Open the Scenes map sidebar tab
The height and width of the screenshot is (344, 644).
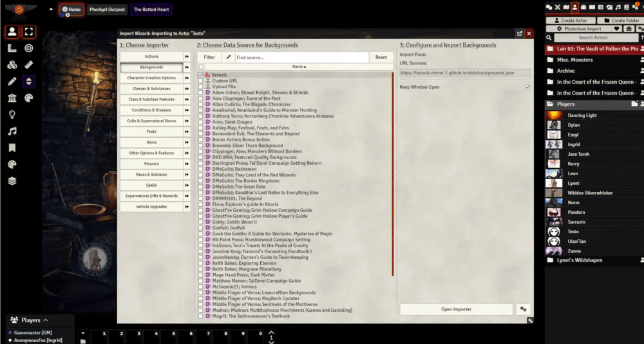(x=566, y=7)
